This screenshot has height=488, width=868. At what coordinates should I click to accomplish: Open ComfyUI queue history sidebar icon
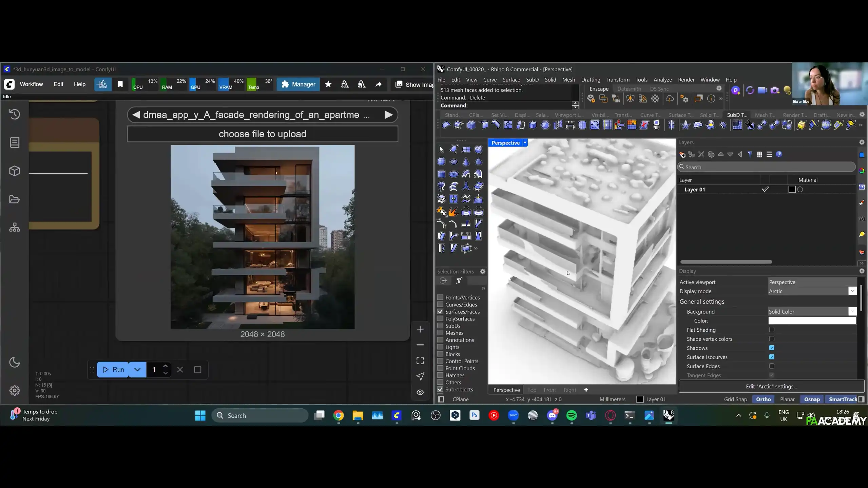(x=15, y=114)
